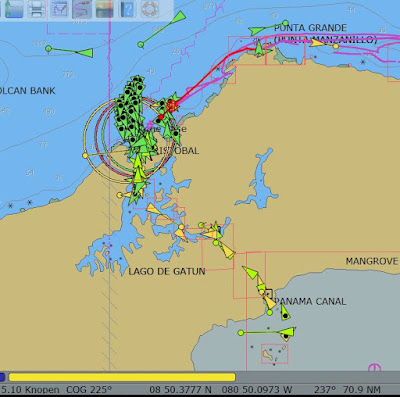Select green AIS target northwest of Panama Canal label
Viewport: 400px width, 397px height.
tap(251, 272)
